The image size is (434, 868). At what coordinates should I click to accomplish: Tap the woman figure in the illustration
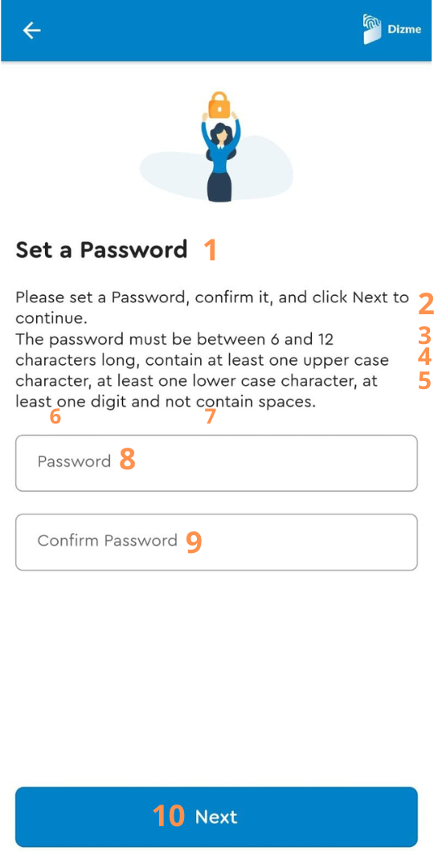point(219,157)
